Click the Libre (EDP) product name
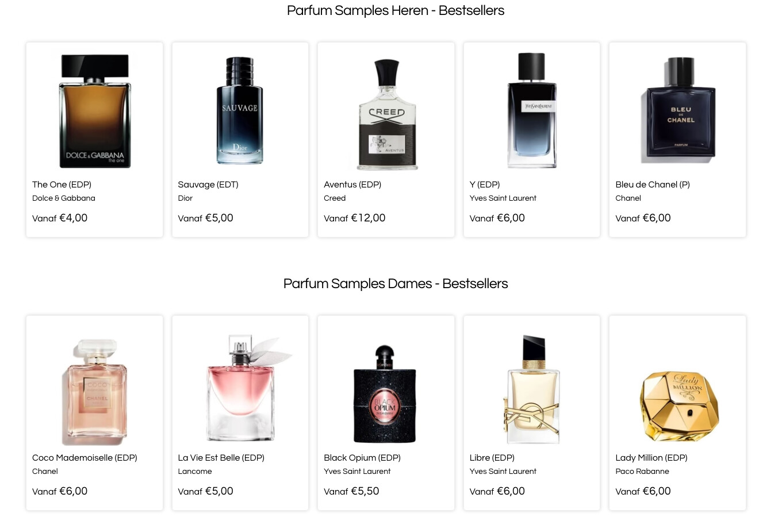The width and height of the screenshot is (782, 532). click(492, 458)
